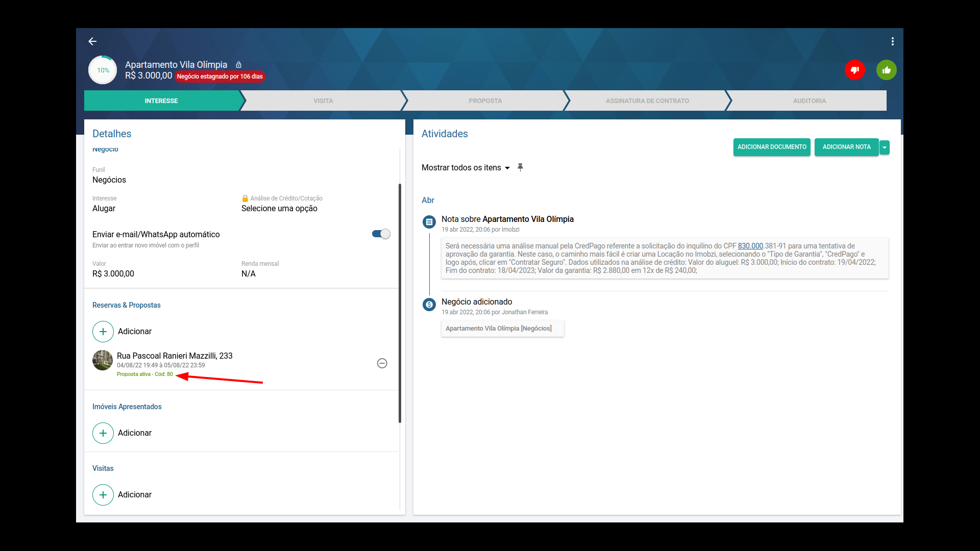The image size is (980, 551).
Task: Click the lock icon beside Apartamento Vila Olímpia
Action: coord(238,65)
